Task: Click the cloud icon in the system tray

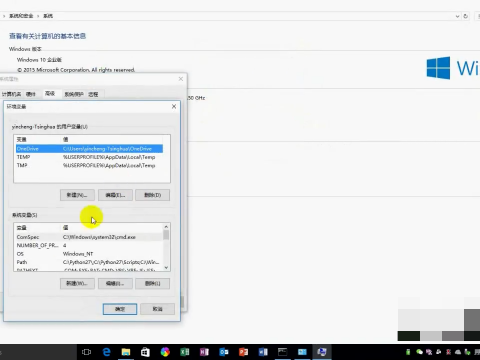Action: (458, 352)
